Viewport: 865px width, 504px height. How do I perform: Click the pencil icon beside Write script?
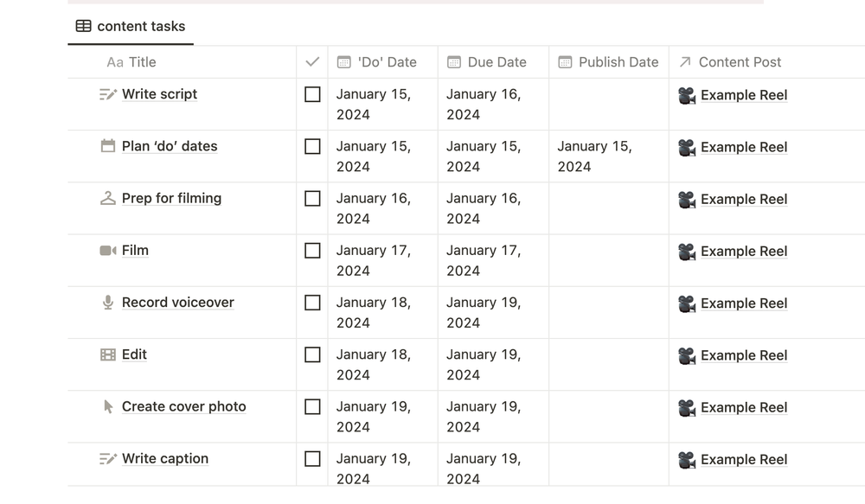(x=108, y=94)
